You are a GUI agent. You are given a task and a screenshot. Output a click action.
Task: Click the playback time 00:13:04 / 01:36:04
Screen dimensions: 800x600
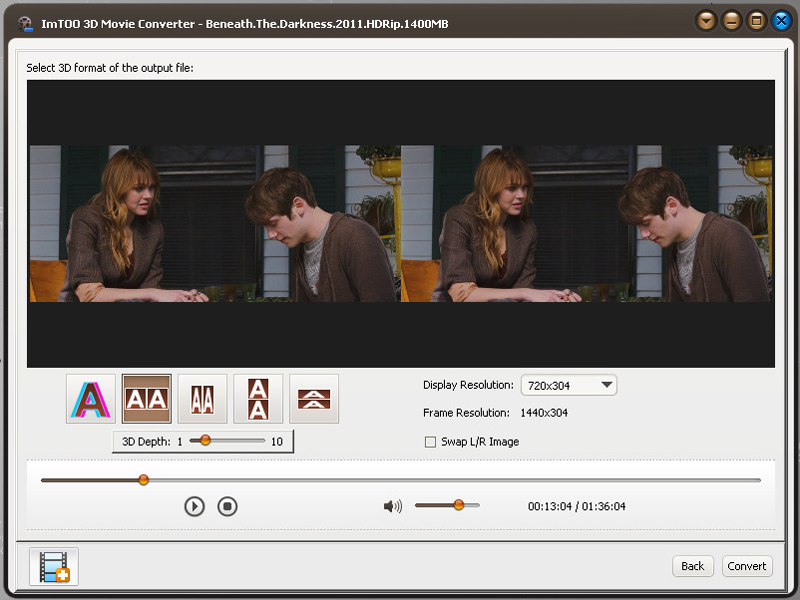(x=577, y=506)
